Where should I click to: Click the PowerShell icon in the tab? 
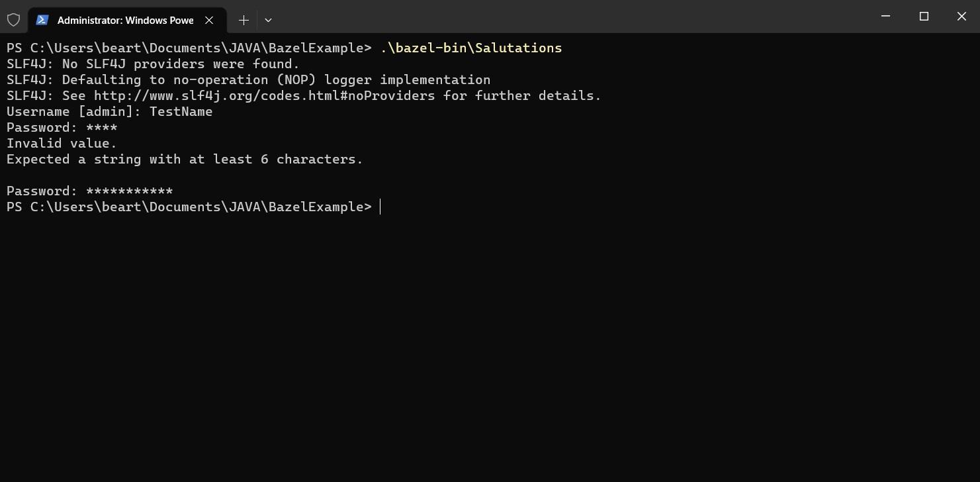[x=42, y=20]
